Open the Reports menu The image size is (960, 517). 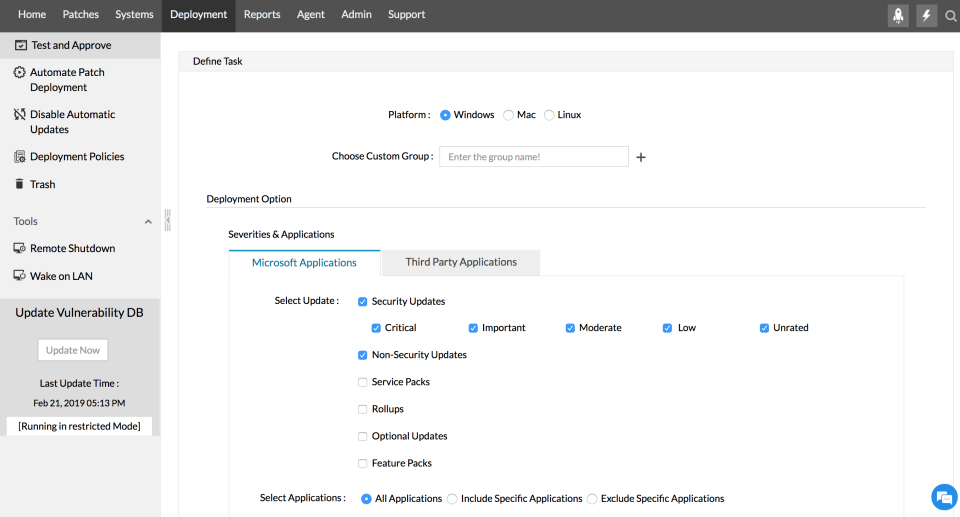coord(262,15)
